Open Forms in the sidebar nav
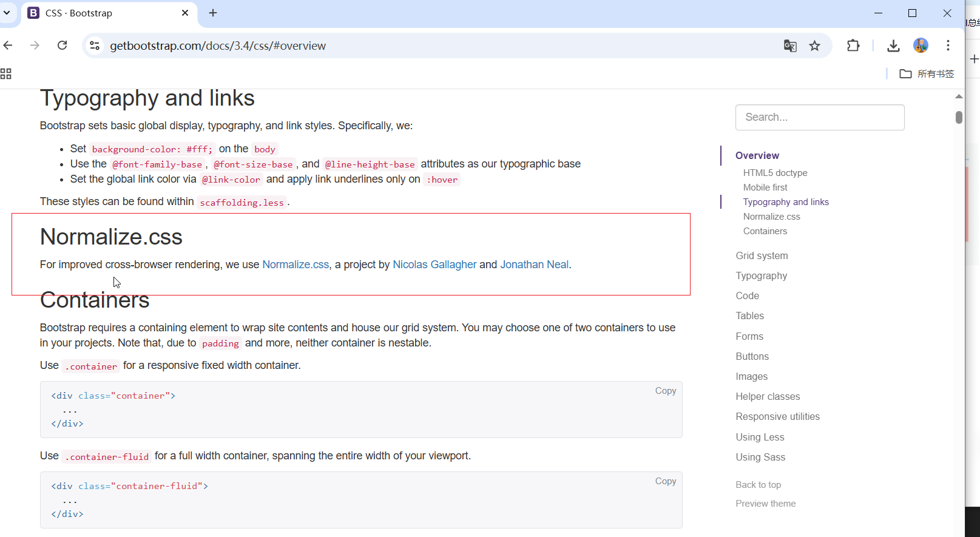The height and width of the screenshot is (537, 980). pos(750,337)
